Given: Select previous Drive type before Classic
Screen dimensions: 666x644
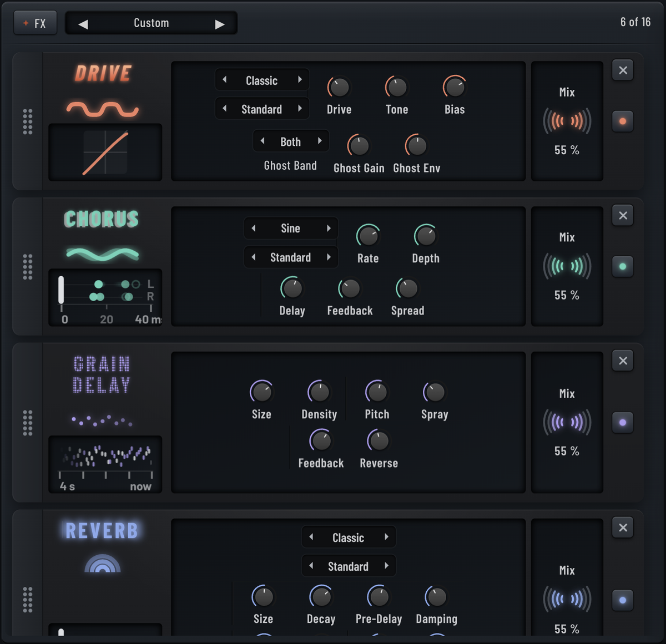Looking at the screenshot, I should tap(225, 80).
